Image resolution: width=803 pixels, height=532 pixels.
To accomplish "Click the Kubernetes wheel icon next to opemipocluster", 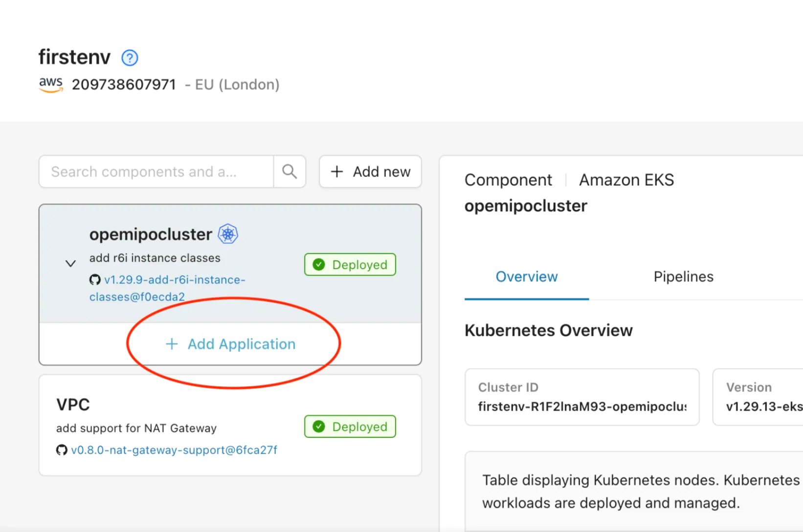I will click(x=228, y=234).
